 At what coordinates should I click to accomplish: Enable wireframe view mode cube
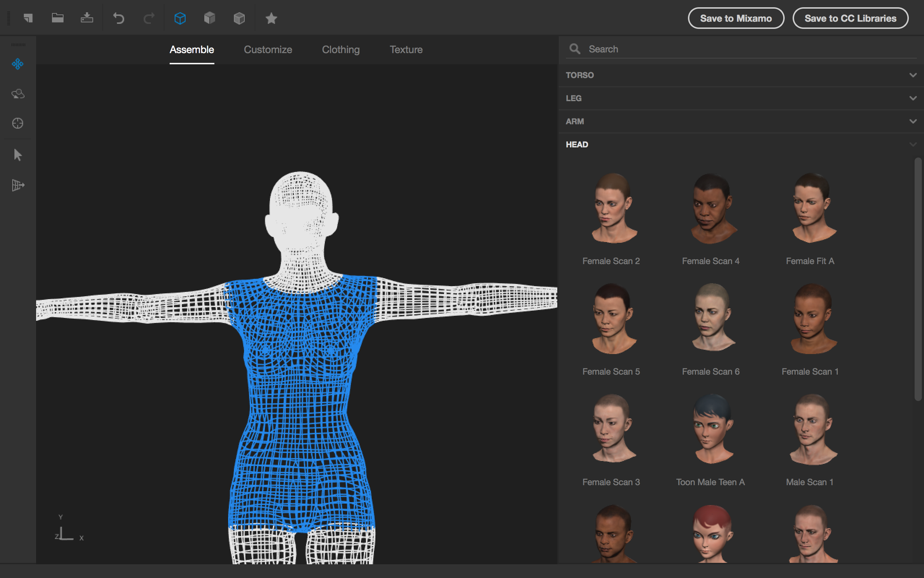click(180, 18)
